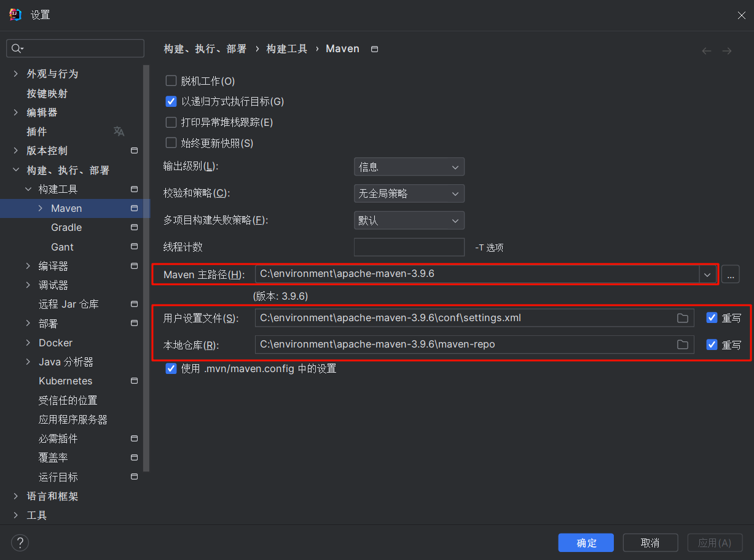Uncheck 以递归方式执行目标
Screen dimensions: 754x560
(171, 101)
